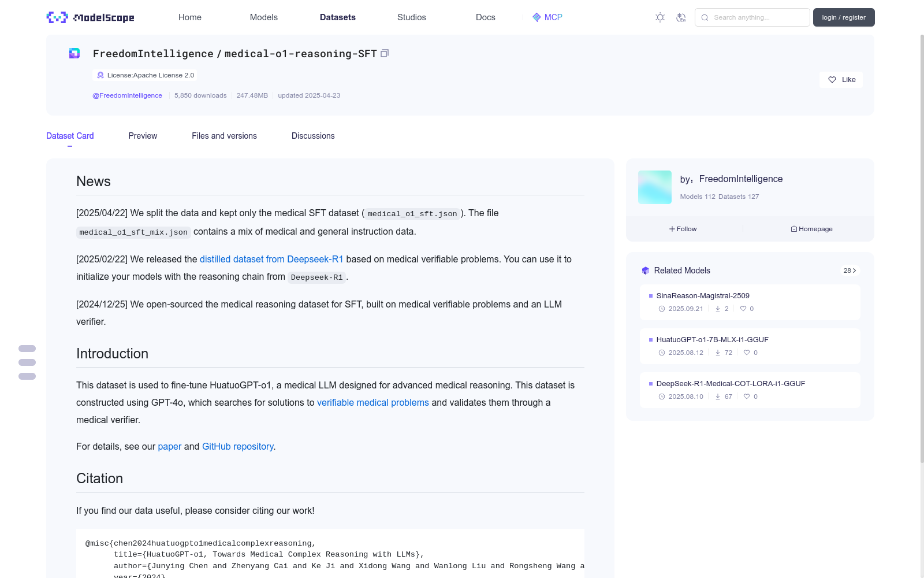Screen dimensions: 924x578
Task: Click the search magnifier icon
Action: point(705,17)
